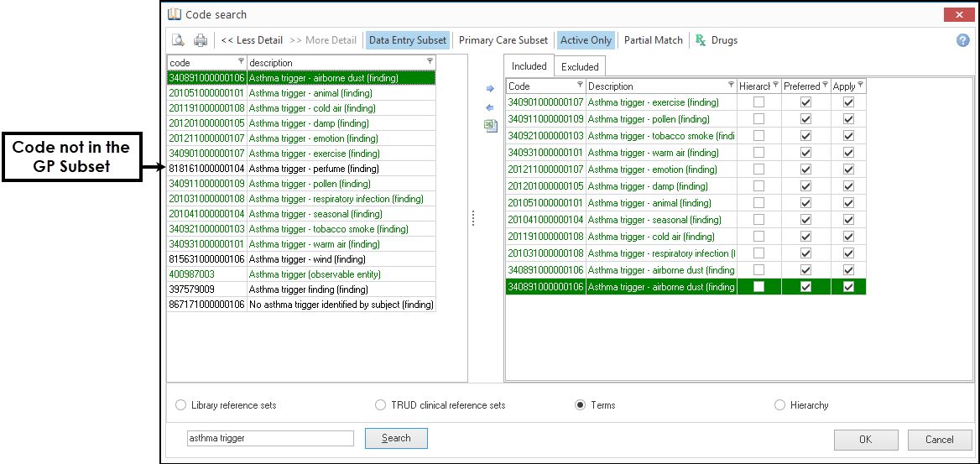Click the print preview icon
980x464 pixels.
(178, 40)
